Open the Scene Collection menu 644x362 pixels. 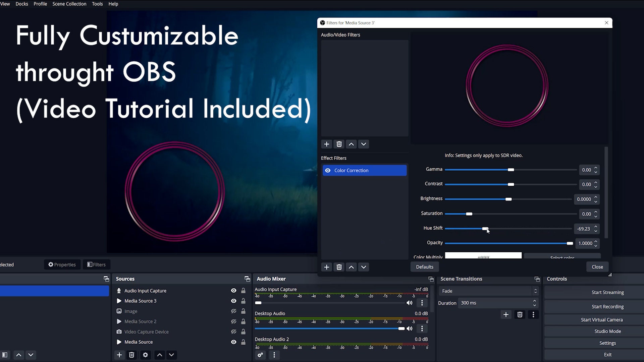[x=69, y=4]
